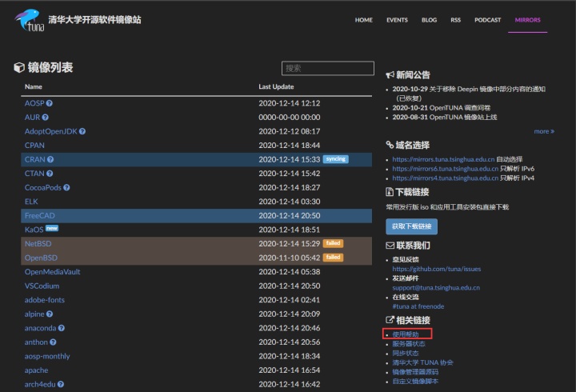This screenshot has width=576, height=392.
Task: Click the cube icon beside 镜像列表
Action: 19,67
